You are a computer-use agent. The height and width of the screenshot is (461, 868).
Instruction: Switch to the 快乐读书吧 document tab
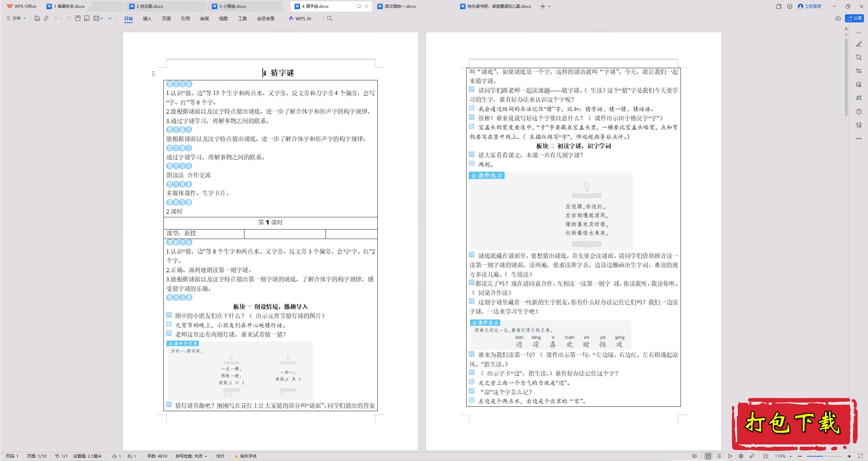click(x=496, y=6)
